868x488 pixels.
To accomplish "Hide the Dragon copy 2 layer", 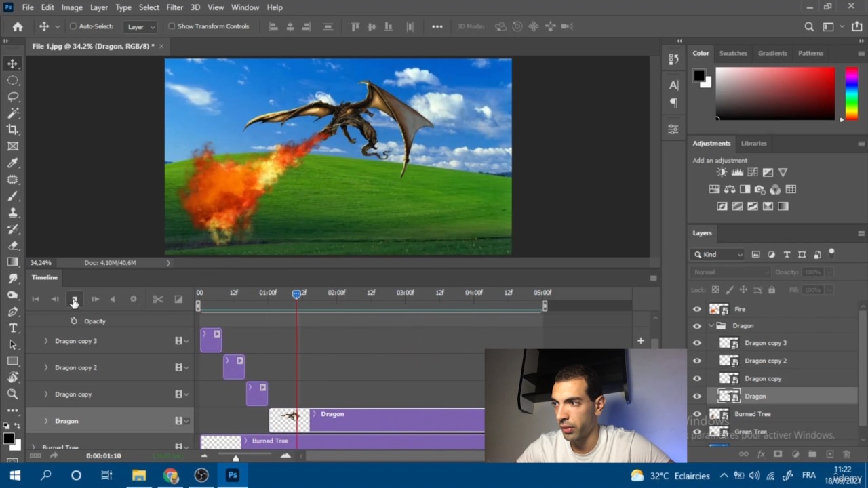I will pyautogui.click(x=697, y=361).
